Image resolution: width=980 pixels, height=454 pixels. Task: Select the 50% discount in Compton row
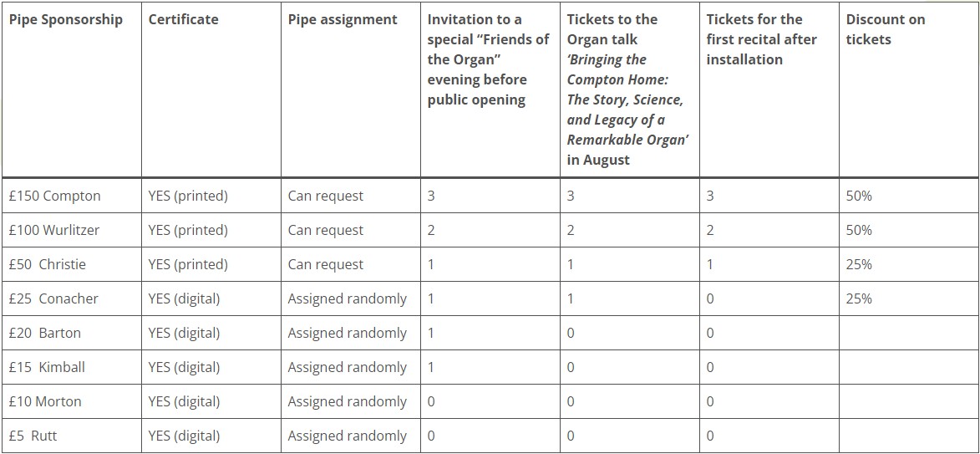click(859, 196)
